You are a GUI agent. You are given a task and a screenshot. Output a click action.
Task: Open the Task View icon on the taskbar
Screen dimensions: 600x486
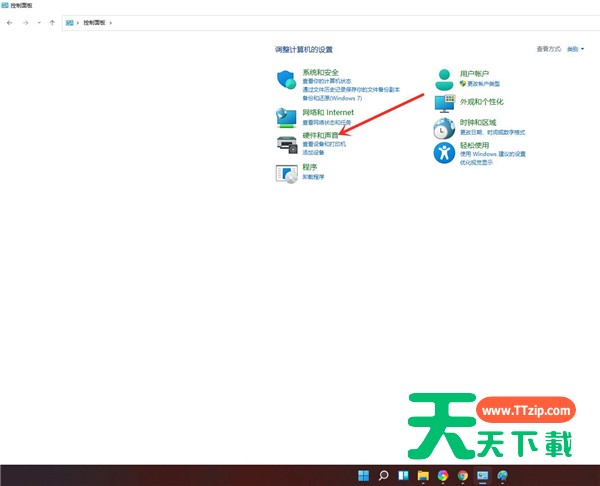coord(403,475)
